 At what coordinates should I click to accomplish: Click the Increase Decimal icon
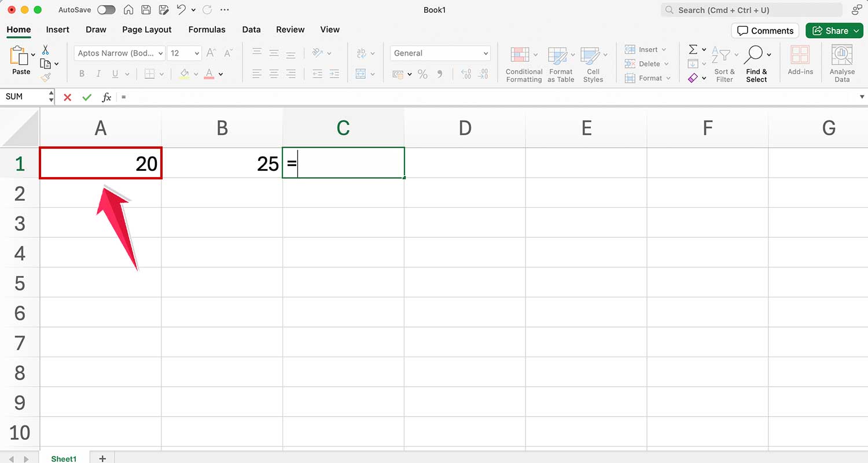pyautogui.click(x=466, y=74)
